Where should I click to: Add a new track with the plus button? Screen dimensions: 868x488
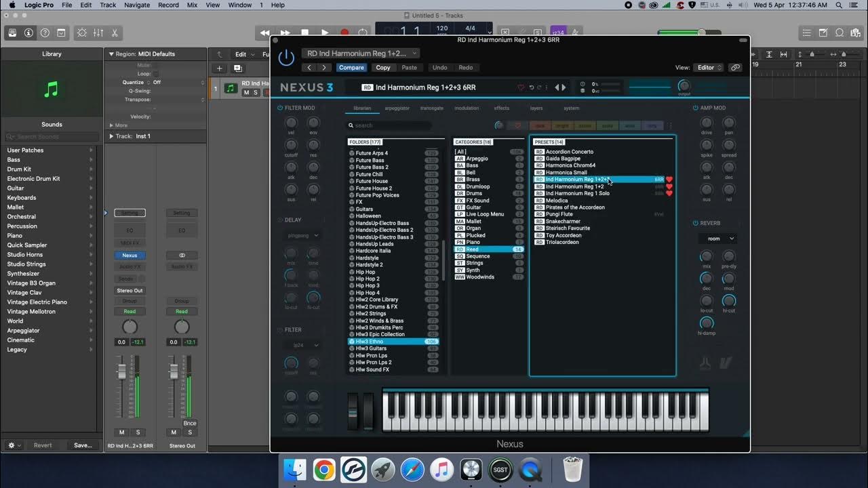219,68
